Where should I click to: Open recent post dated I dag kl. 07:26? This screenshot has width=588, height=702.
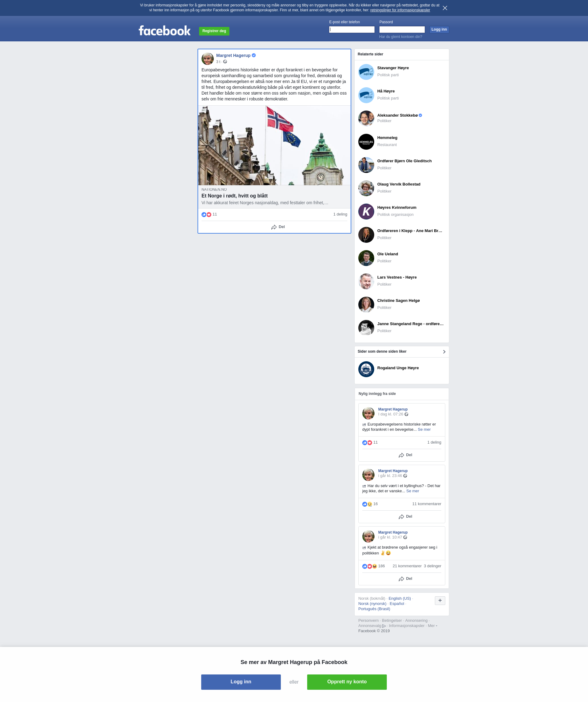[391, 414]
